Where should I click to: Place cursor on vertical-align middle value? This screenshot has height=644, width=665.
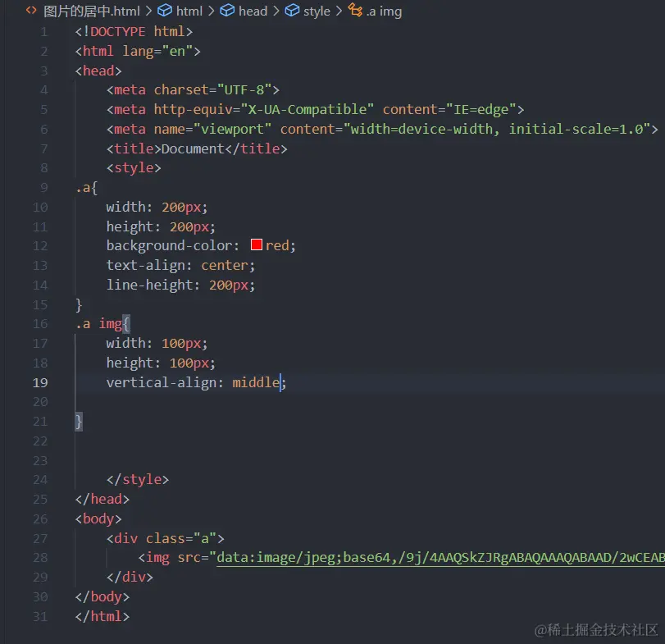pos(256,382)
